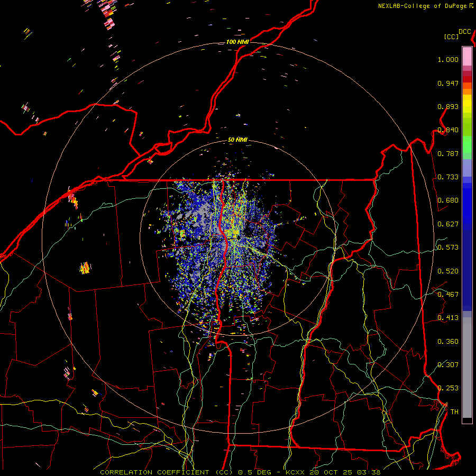Click the DCC label above the color bar
Image resolution: width=476 pixels, height=476 pixels.
tap(465, 32)
